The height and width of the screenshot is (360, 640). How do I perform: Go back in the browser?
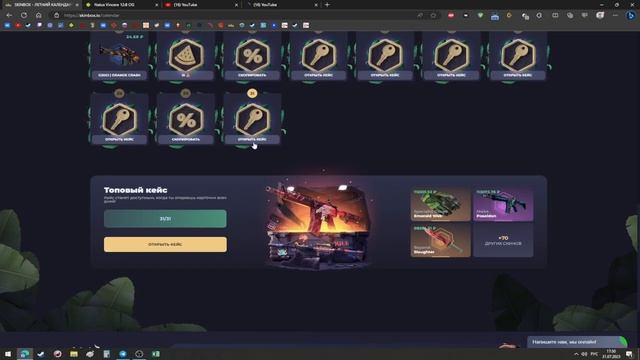pyautogui.click(x=9, y=15)
